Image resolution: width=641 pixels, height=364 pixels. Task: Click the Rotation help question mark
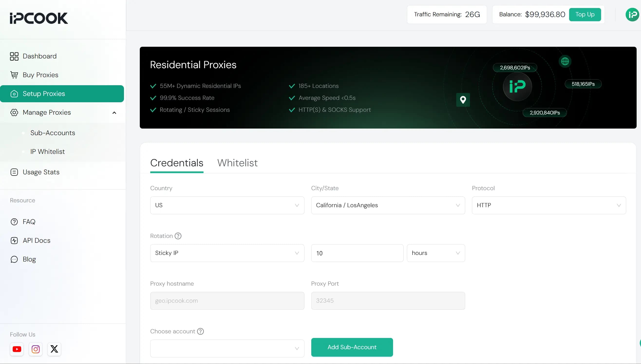178,236
